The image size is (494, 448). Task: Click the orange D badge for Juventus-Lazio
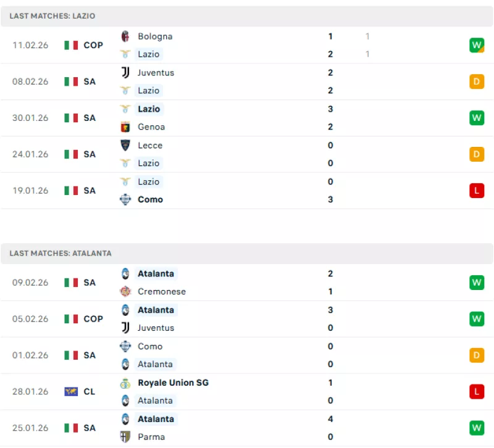476,81
